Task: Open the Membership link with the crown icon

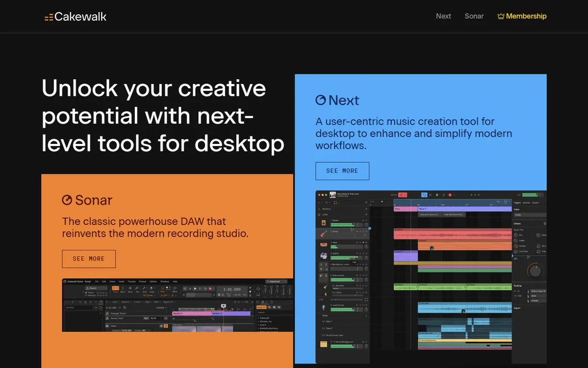Action: [522, 16]
